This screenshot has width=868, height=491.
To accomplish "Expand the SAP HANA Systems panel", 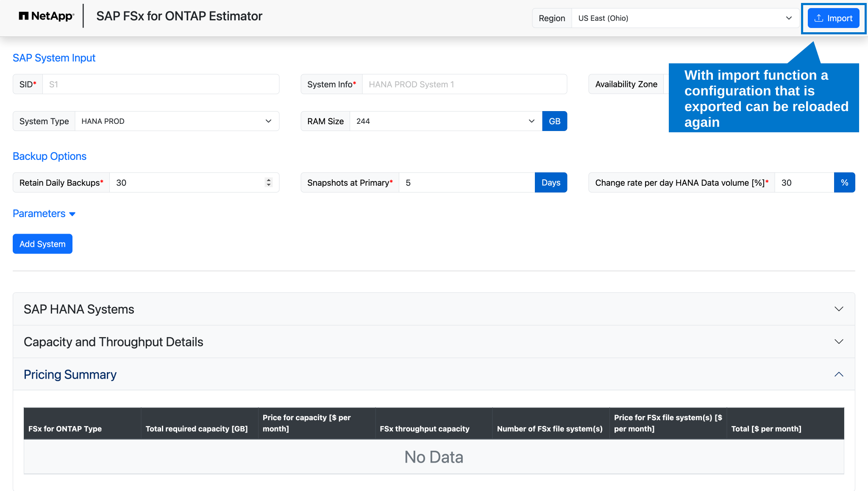I will (434, 309).
